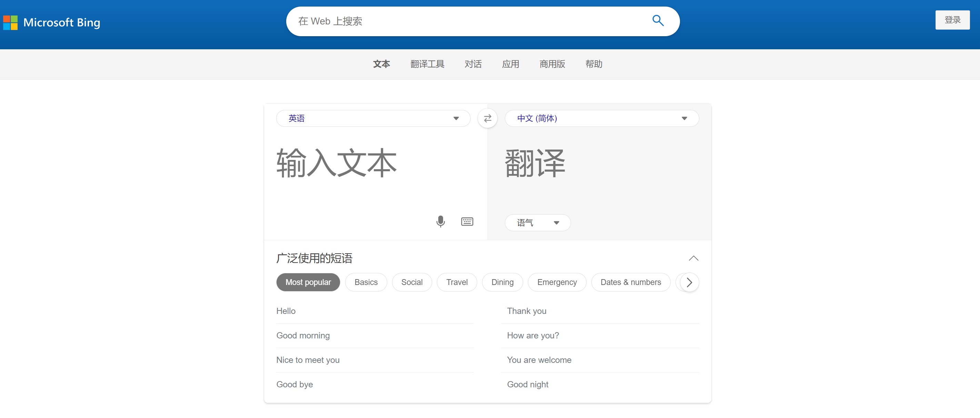The image size is (980, 418).
Task: Open the target language dropdown showing 中文(简体)
Action: (602, 118)
